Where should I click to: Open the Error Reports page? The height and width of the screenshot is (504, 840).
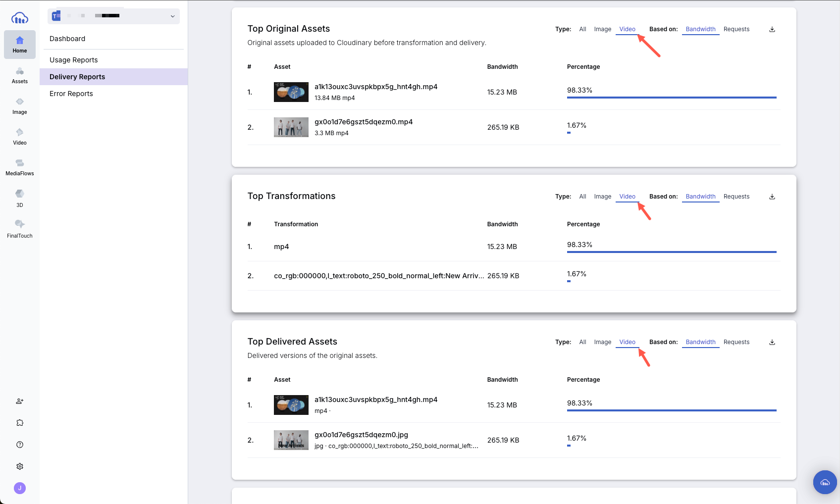(71, 94)
